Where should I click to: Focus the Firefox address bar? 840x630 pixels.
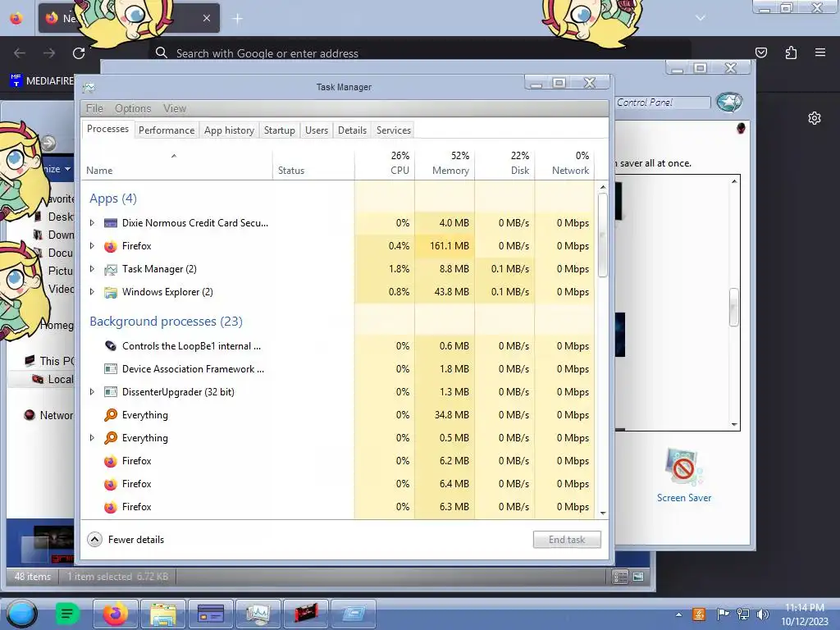419,53
